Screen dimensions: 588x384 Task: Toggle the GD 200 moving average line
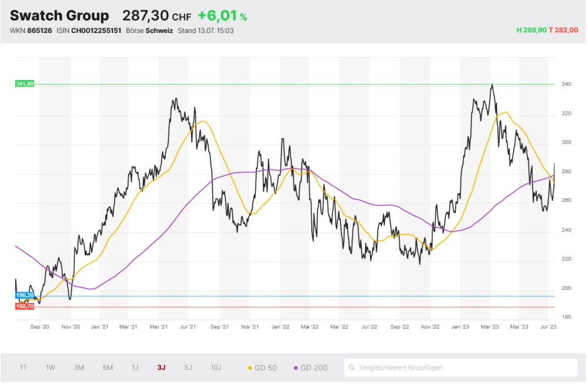coord(310,368)
